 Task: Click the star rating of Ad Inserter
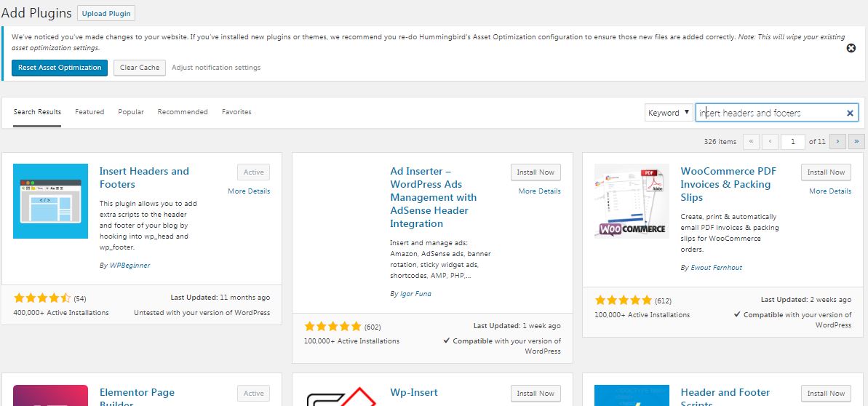tap(333, 326)
